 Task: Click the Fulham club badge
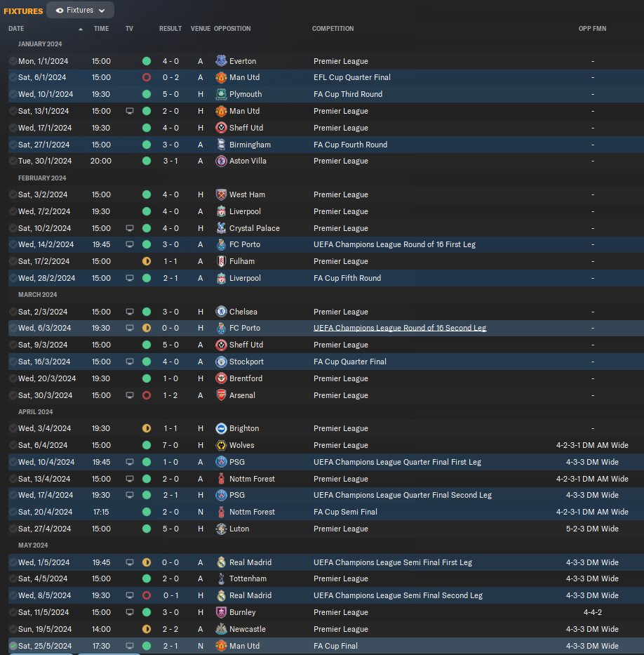(x=221, y=261)
